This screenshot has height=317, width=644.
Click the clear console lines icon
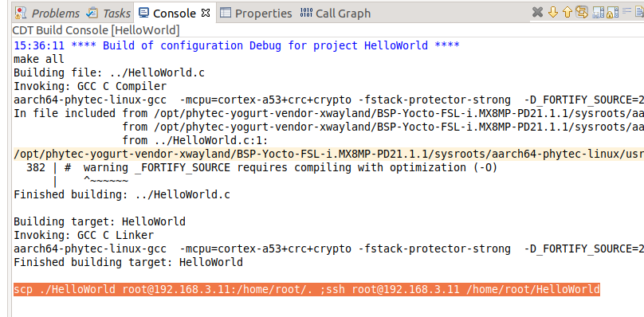626,11
